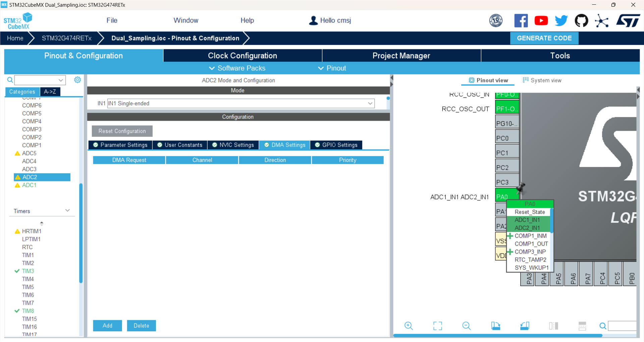Open the ST community network icon
The height and width of the screenshot is (342, 644).
tap(602, 21)
